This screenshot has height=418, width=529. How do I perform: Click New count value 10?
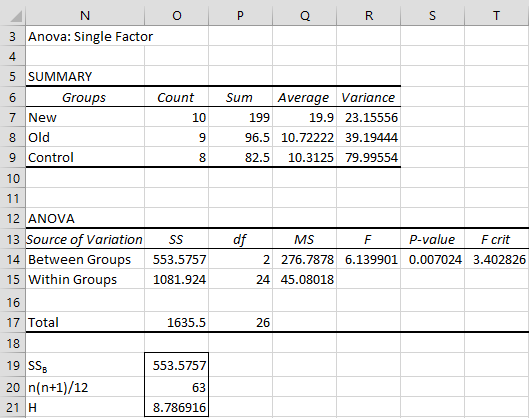point(176,117)
